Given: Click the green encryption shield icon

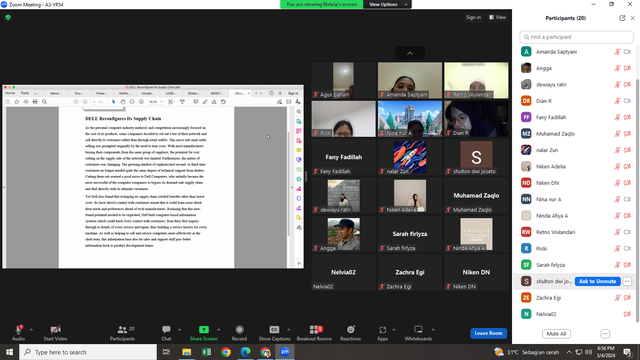Looking at the screenshot, I should (x=8, y=17).
